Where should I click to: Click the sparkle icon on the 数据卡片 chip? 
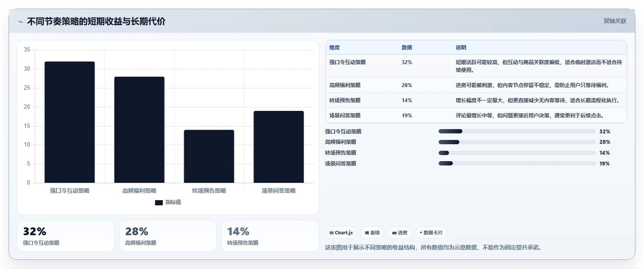pos(421,233)
